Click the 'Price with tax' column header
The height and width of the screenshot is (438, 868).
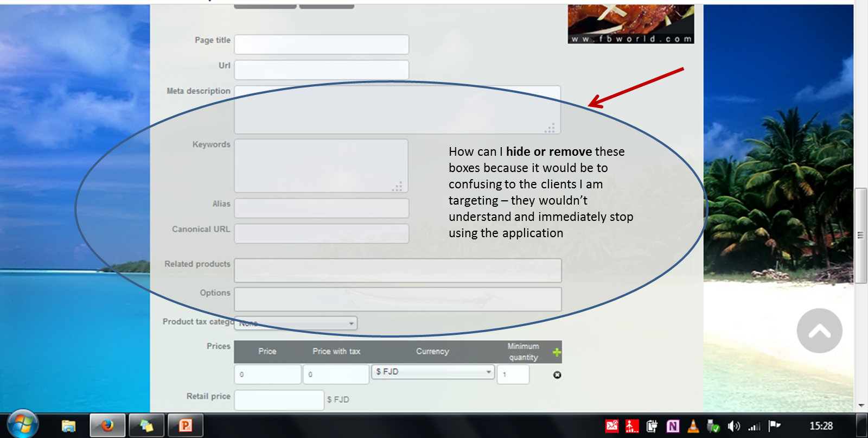pyautogui.click(x=336, y=352)
